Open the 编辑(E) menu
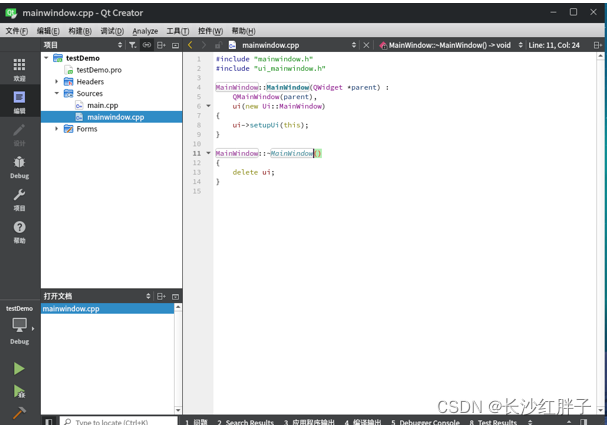The image size is (607, 425). [x=48, y=31]
